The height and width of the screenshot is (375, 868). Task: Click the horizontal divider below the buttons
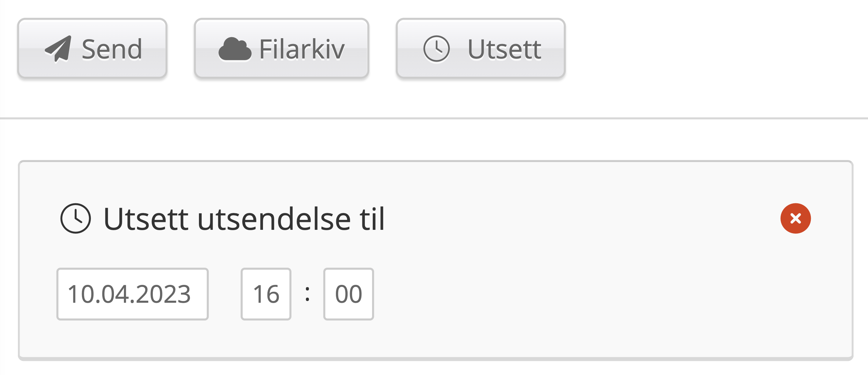(434, 118)
